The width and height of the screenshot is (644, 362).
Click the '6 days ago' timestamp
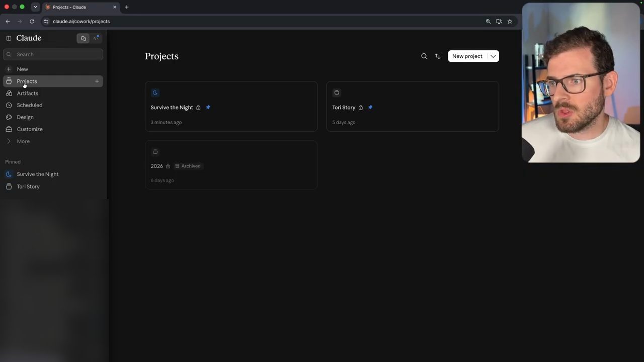pyautogui.click(x=162, y=180)
